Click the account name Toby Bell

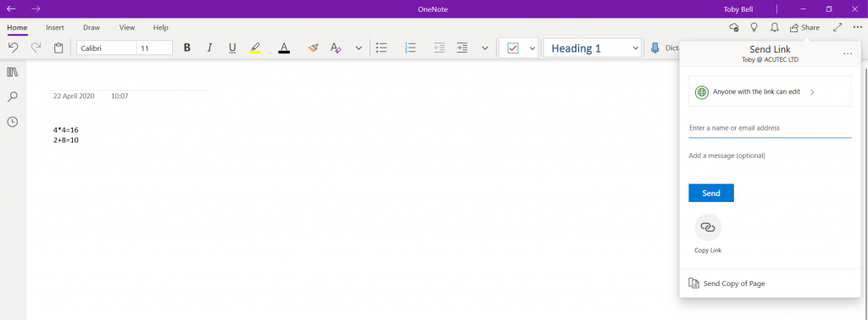coord(738,8)
